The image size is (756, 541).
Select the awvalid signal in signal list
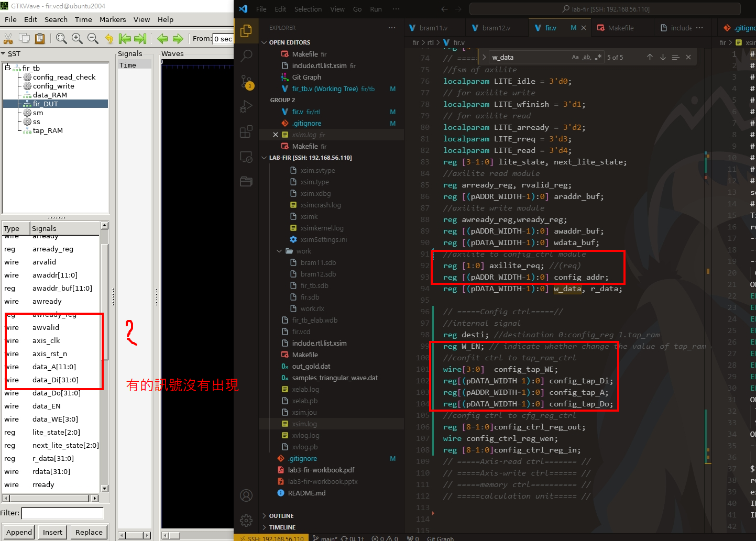[x=46, y=327]
